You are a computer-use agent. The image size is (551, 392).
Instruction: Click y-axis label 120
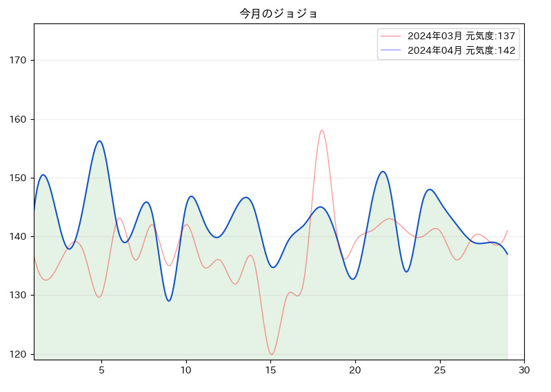click(x=18, y=354)
